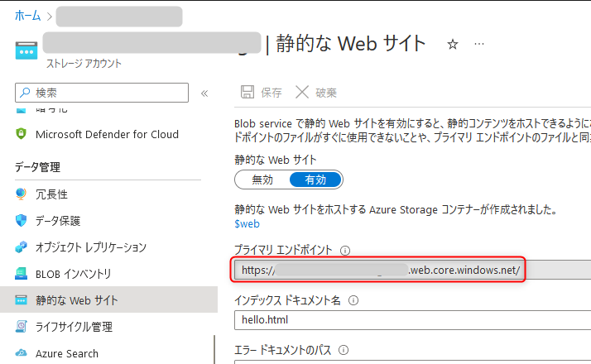Edit the hello.html index document field

pyautogui.click(x=412, y=320)
